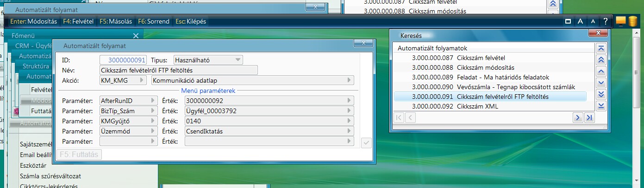Expand value arrow for 0140
Viewport: 644px width, 188px height.
point(350,121)
